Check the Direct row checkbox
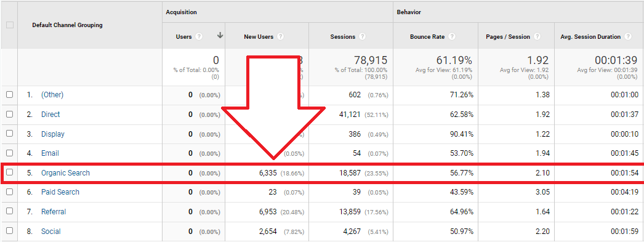Viewport: 644px width, 242px height. [x=9, y=114]
